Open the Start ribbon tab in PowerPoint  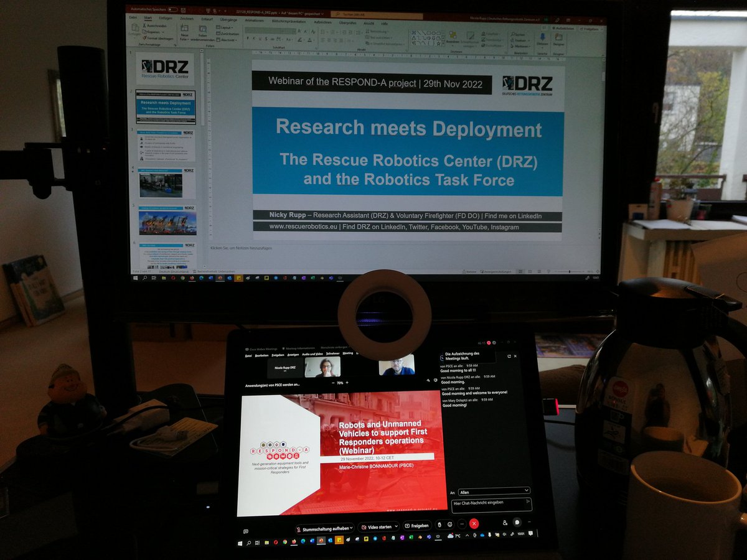coord(148,18)
